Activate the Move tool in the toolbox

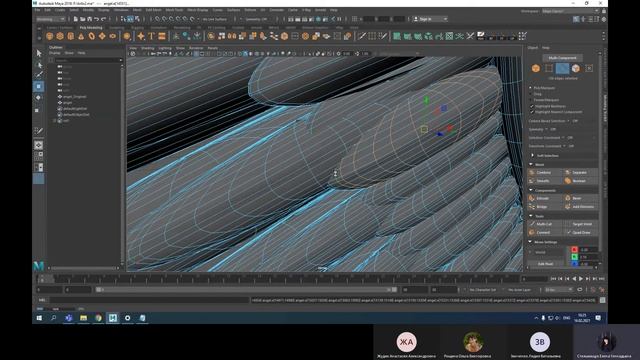coord(39,87)
